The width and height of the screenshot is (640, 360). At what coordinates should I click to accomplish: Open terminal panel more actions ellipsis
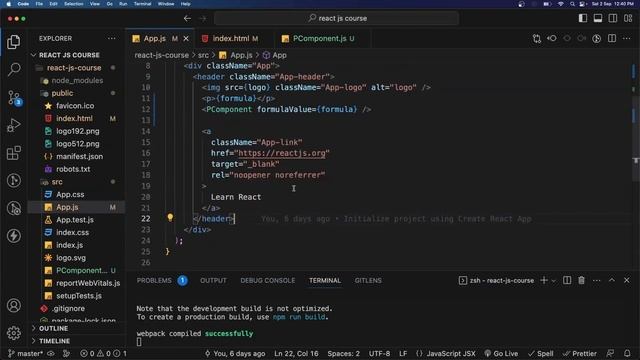coord(597,280)
